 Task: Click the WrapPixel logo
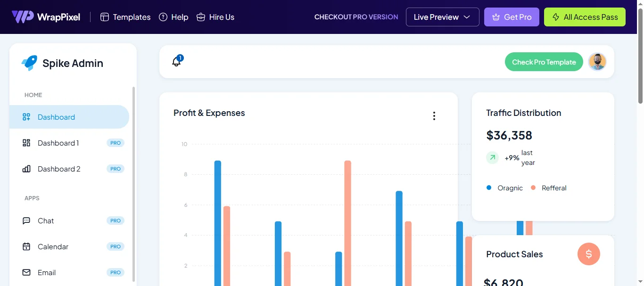click(x=46, y=17)
